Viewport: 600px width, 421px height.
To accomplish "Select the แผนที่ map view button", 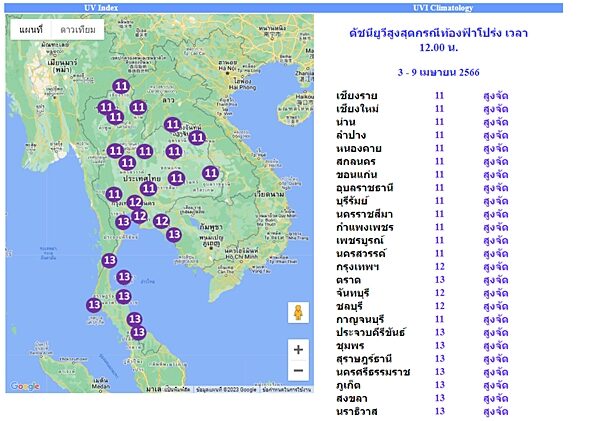I will pyautogui.click(x=31, y=30).
